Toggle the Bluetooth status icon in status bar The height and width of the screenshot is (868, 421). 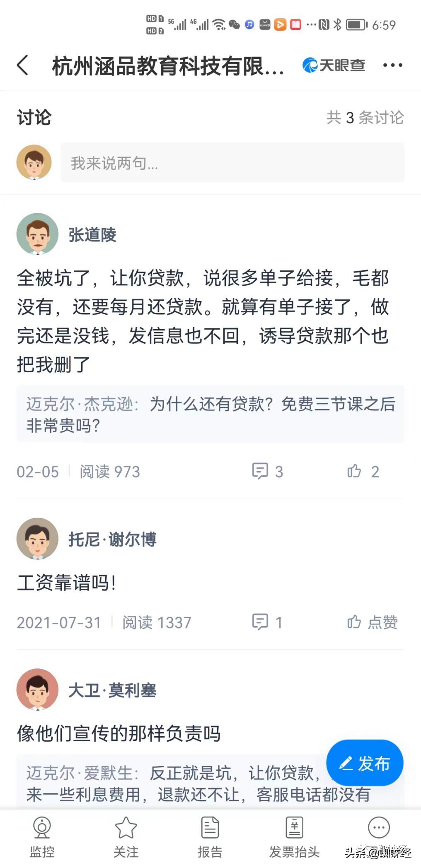tap(338, 25)
